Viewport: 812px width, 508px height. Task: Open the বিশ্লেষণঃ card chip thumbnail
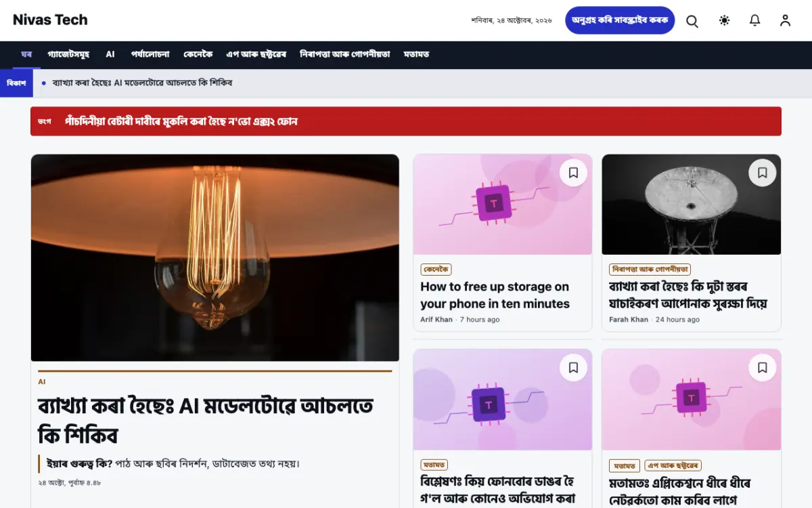tap(503, 400)
